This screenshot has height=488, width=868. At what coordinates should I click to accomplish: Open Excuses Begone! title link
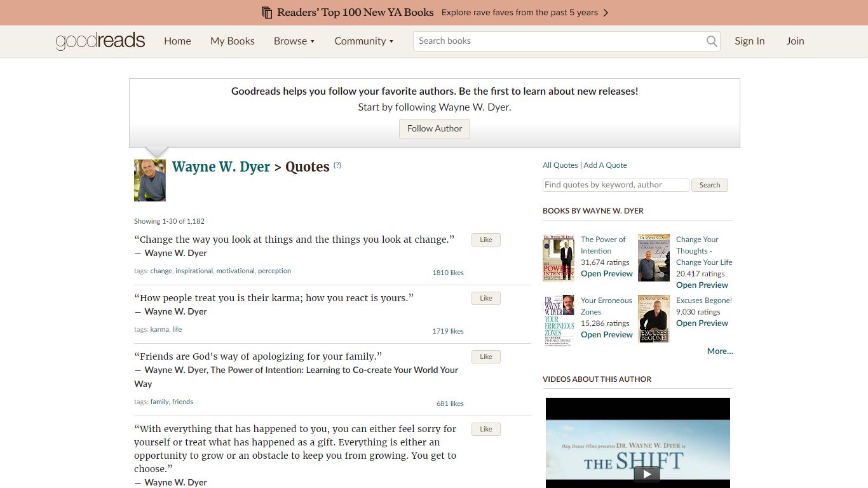click(704, 301)
